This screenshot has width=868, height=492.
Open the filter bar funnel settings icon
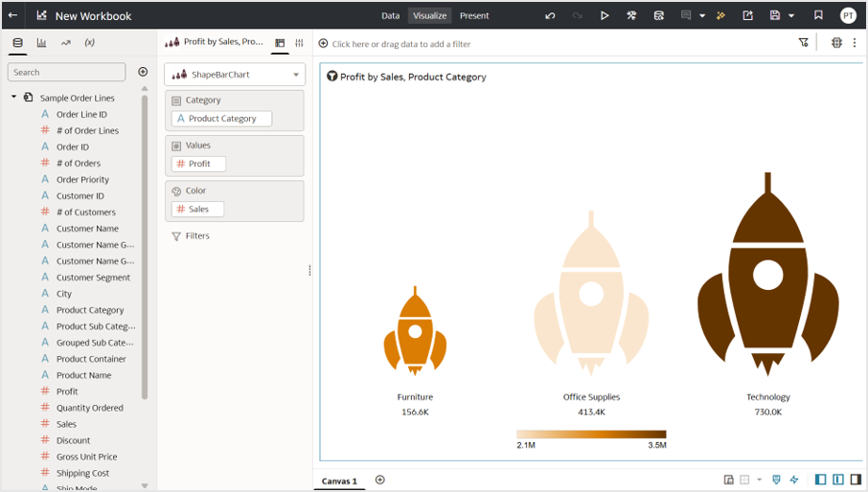point(803,42)
